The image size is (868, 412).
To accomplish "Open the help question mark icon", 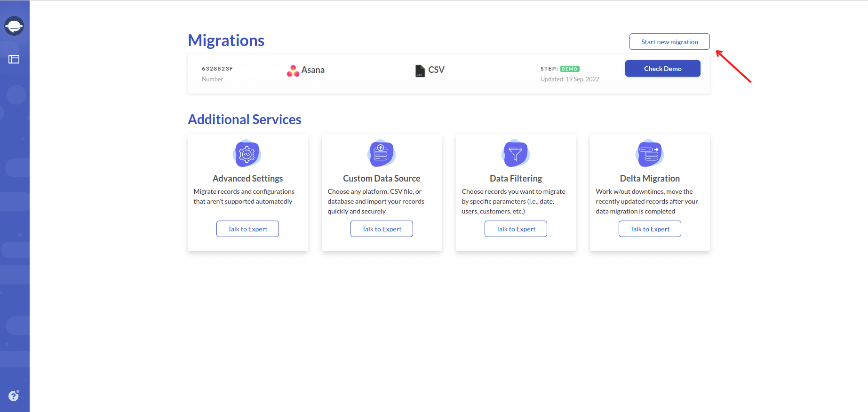I will 14,396.
